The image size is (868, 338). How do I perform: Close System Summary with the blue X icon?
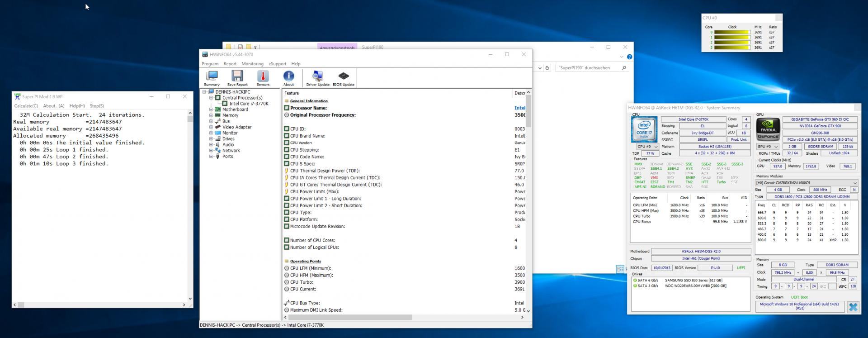[x=853, y=307]
